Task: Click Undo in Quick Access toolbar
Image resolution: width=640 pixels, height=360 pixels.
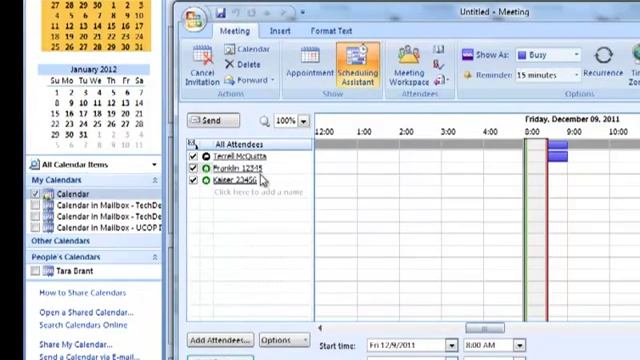Action: click(236, 13)
